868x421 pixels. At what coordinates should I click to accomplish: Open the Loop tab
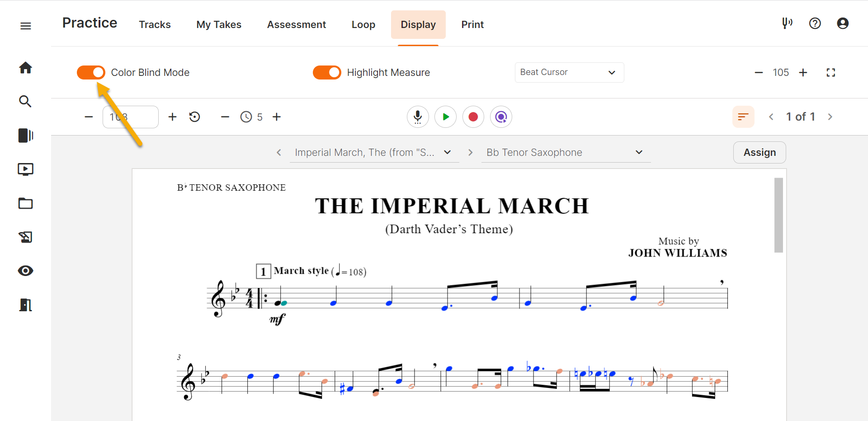(363, 24)
